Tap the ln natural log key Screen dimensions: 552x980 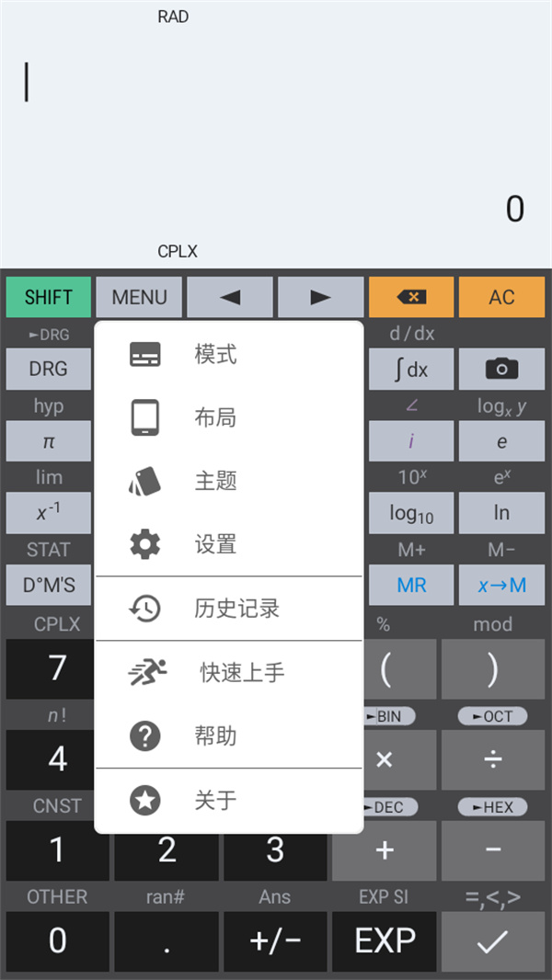coord(502,512)
